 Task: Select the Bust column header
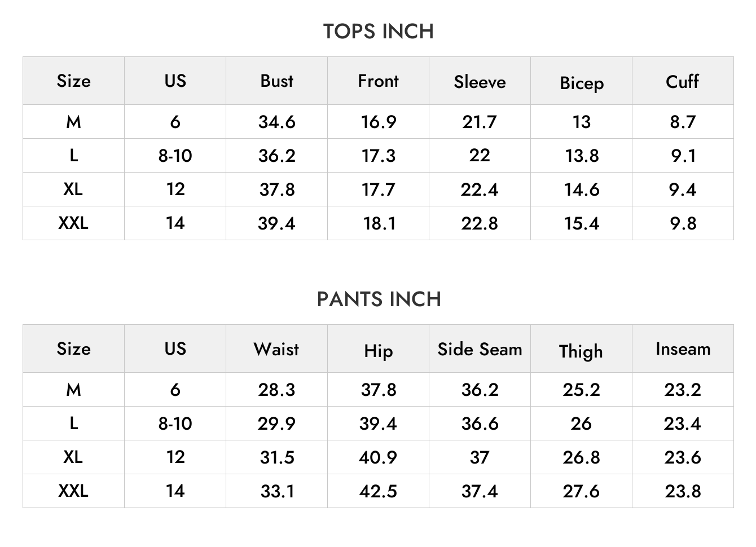pos(276,81)
